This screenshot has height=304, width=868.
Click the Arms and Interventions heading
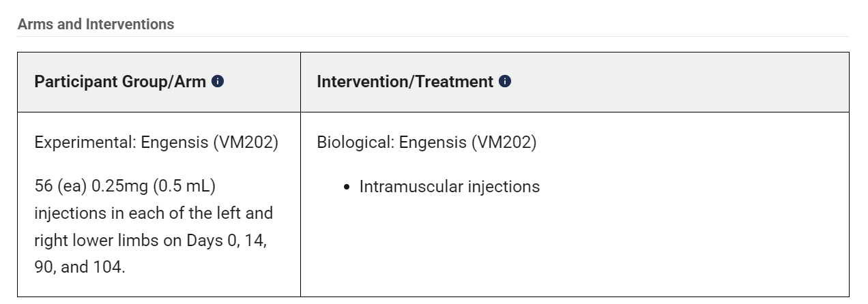pyautogui.click(x=96, y=25)
